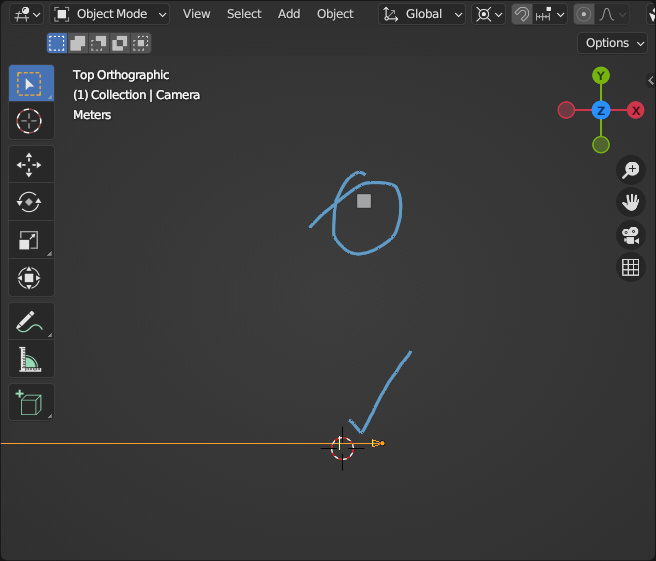The image size is (656, 561).
Task: Expand the Options dropdown
Action: point(613,43)
